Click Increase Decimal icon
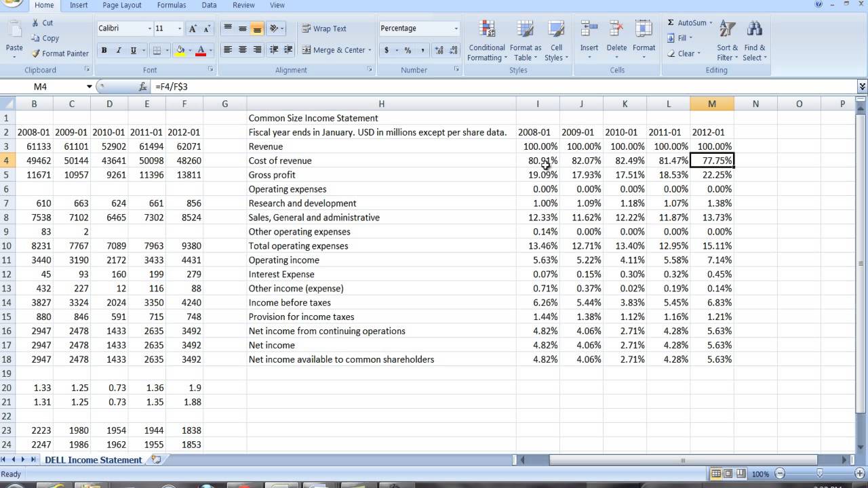This screenshot has width=868, height=488. click(439, 50)
